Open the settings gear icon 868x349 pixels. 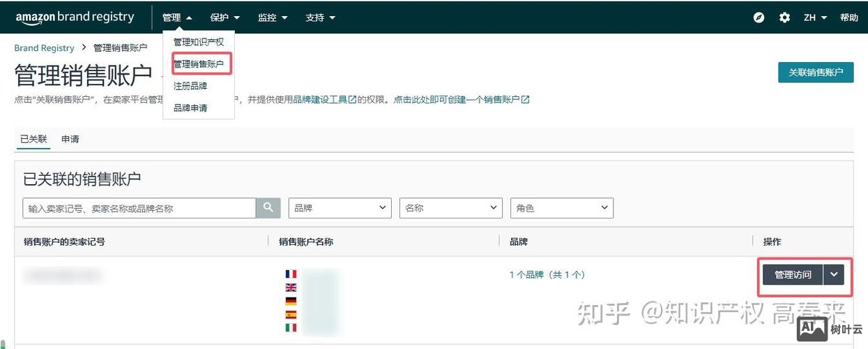point(784,17)
